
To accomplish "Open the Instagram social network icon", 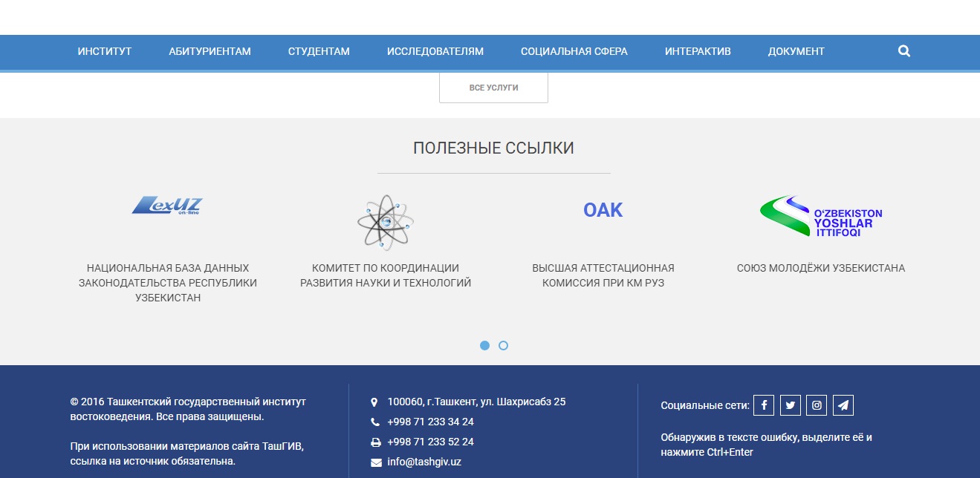I will [817, 405].
